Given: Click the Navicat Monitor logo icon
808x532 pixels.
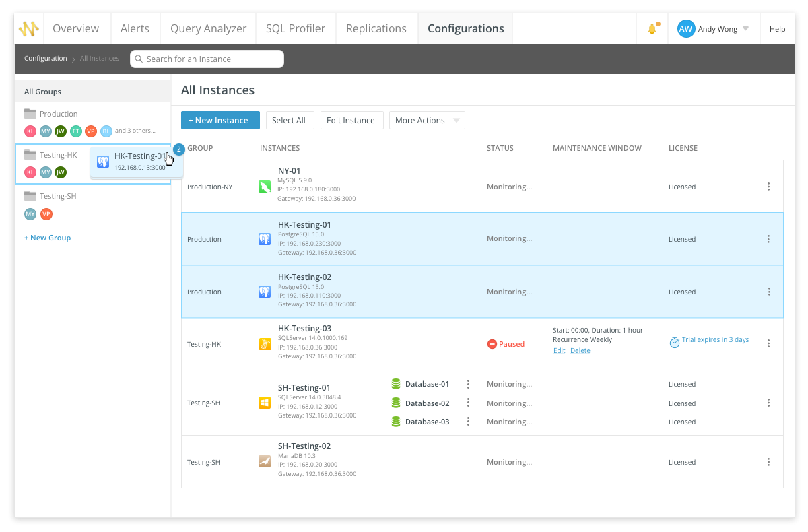Looking at the screenshot, I should click(x=28, y=29).
